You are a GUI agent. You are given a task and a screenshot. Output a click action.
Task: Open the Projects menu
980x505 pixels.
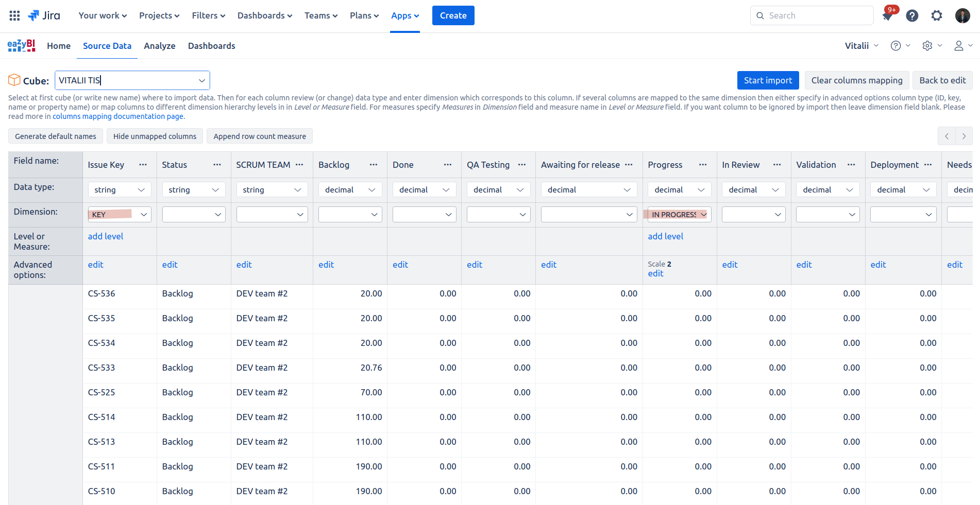pyautogui.click(x=159, y=15)
